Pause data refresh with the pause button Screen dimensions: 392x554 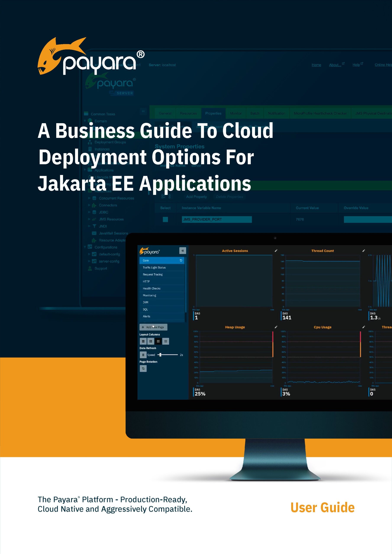point(143,355)
